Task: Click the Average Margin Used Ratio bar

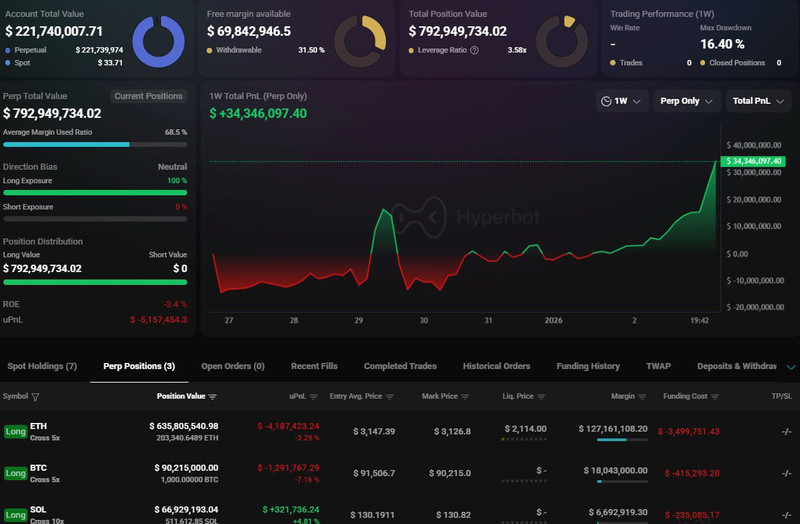Action: [95, 144]
